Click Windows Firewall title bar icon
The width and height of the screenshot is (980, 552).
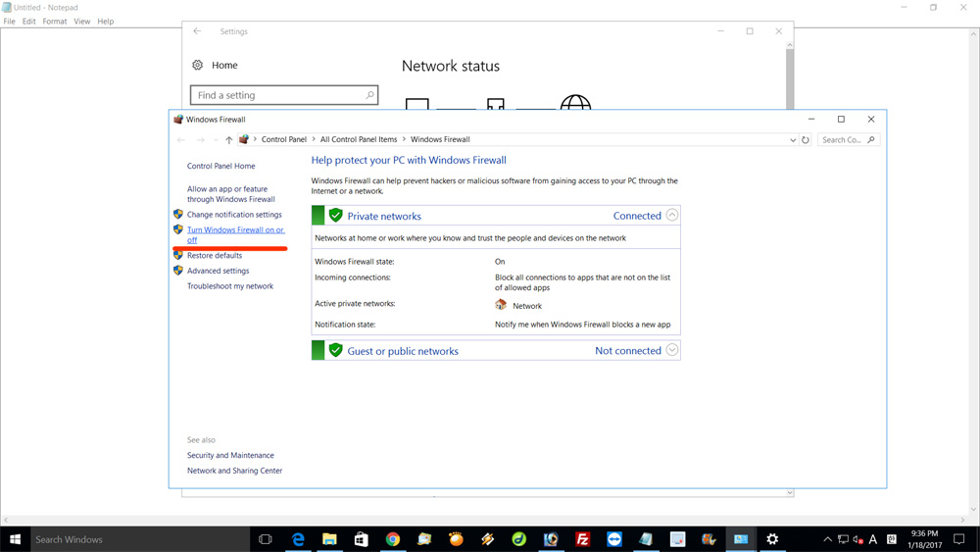point(178,120)
